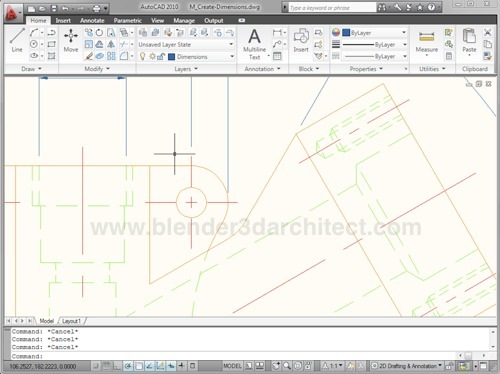
Task: Select the Mirror tool in Modify panel
Action: pos(111,44)
